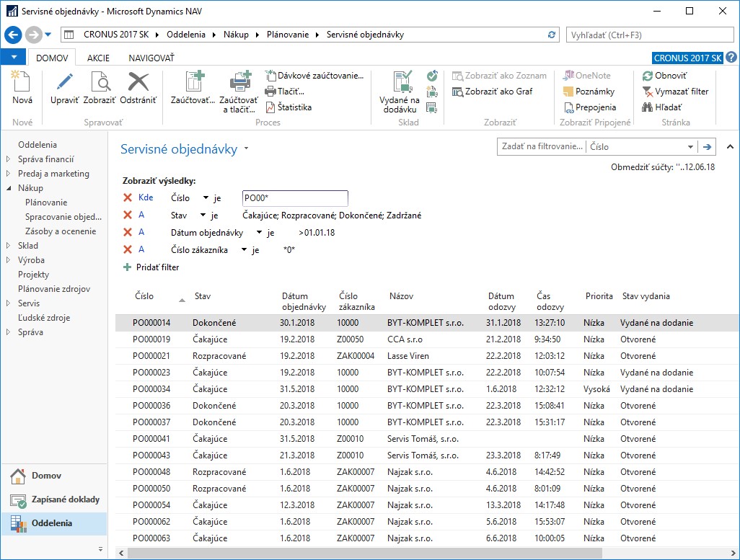Screen dimensions: 740x560
Task: Open Zásoby a ocenenie in the tree
Action: 61,231
